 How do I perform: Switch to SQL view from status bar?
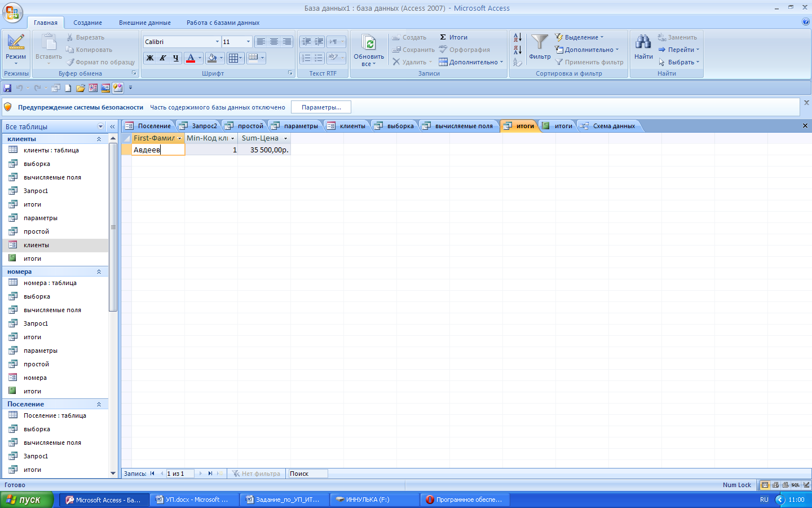click(795, 485)
